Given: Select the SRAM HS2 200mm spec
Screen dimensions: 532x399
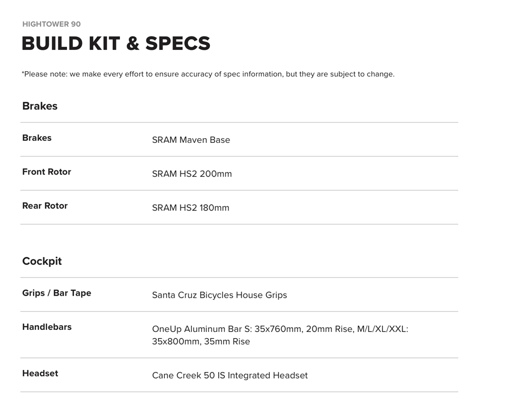Looking at the screenshot, I should [x=192, y=174].
